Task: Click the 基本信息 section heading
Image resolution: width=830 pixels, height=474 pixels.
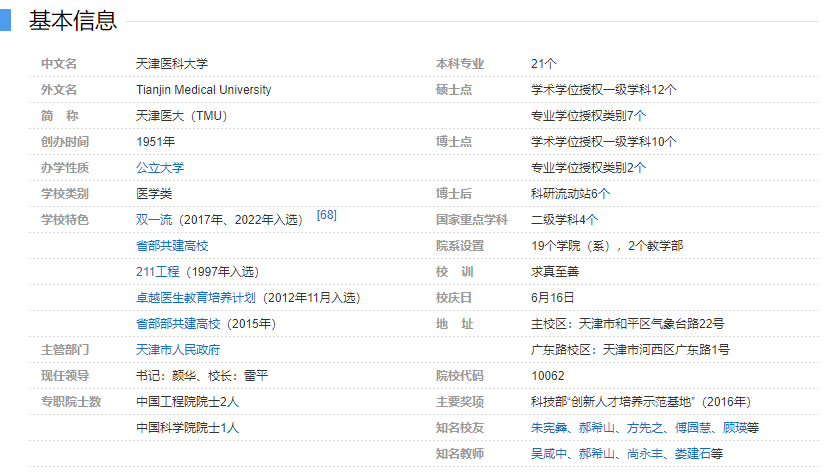Action: click(x=73, y=20)
